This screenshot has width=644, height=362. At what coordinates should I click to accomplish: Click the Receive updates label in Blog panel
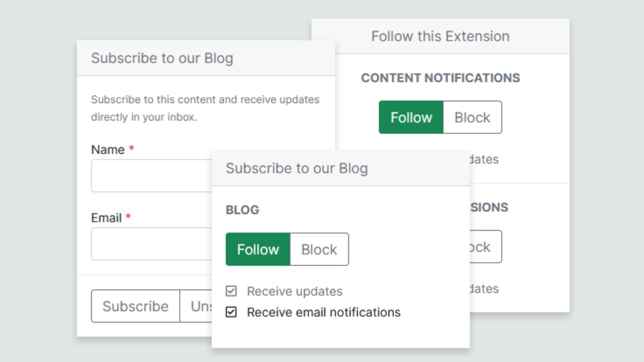[x=295, y=291]
